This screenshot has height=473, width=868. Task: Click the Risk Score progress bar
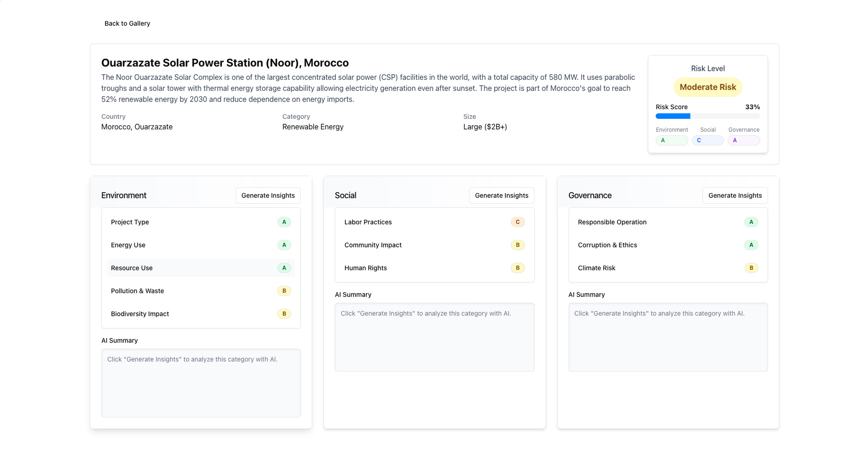pos(708,116)
